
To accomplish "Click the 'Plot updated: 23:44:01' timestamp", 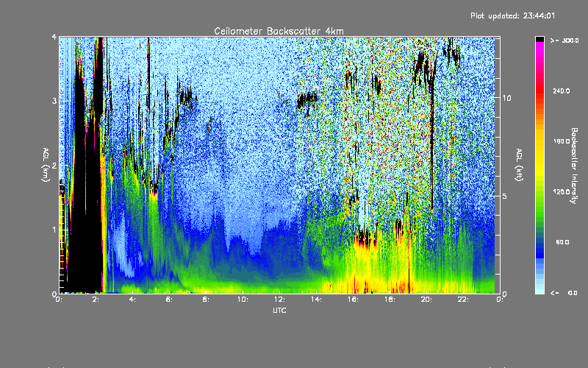I will coord(512,15).
